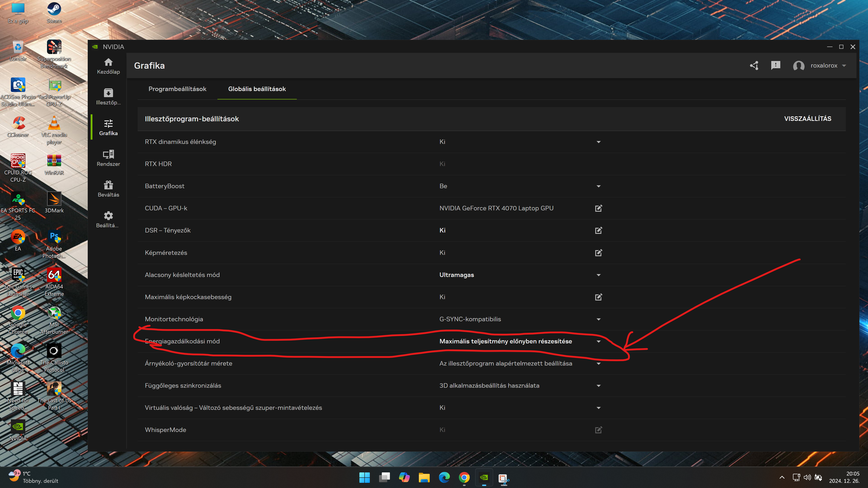This screenshot has height=488, width=868.
Task: Open the Rendszer system sidebar icon
Action: (x=108, y=158)
